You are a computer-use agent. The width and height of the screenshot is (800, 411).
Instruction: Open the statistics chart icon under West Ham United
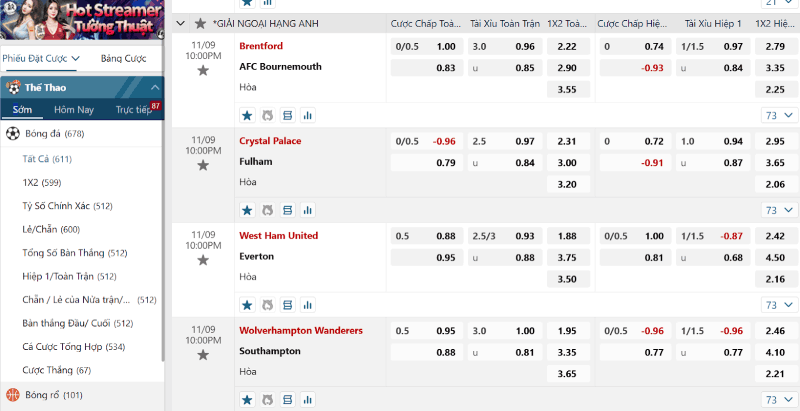308,305
